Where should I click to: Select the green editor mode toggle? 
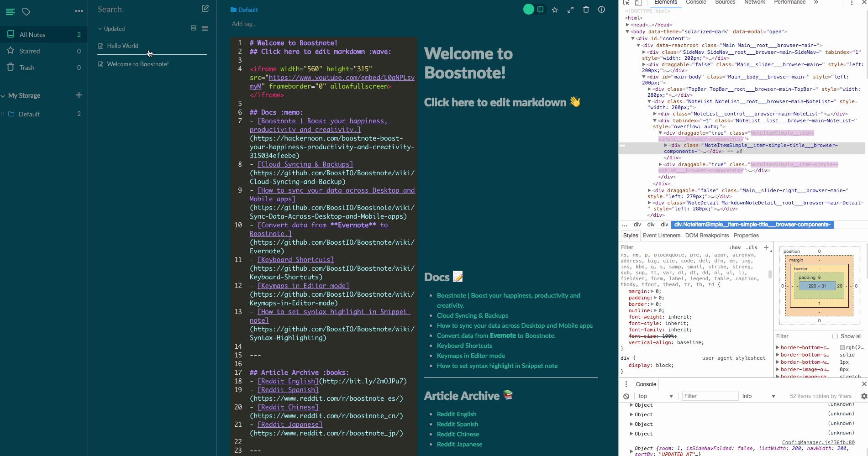(529, 10)
